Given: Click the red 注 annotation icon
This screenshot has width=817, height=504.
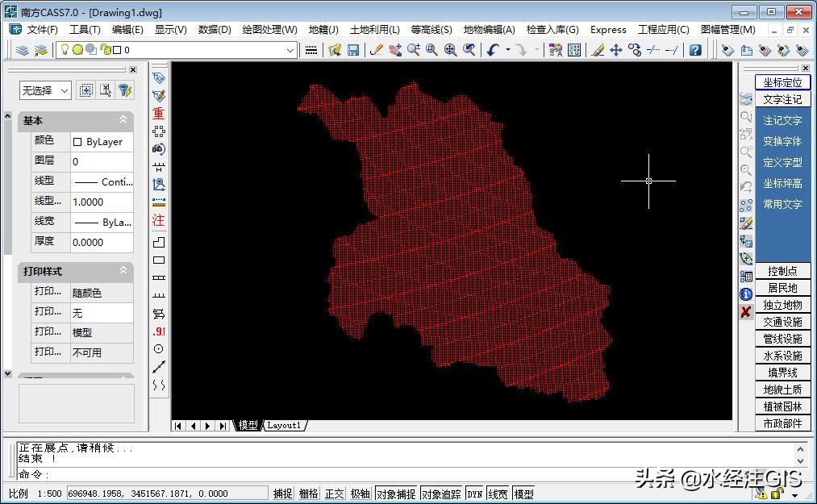Looking at the screenshot, I should click(159, 220).
